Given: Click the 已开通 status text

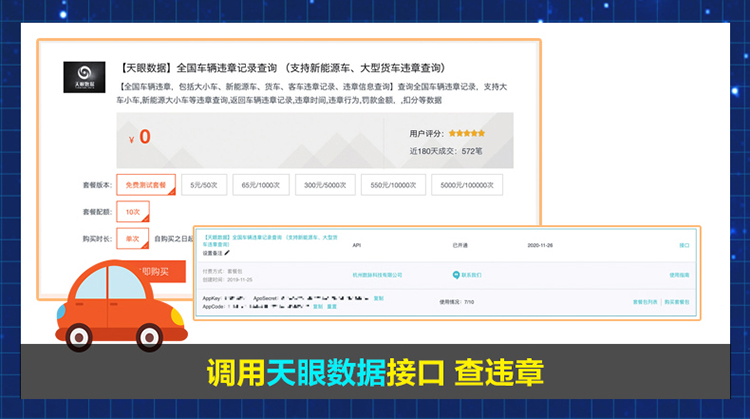Looking at the screenshot, I should pyautogui.click(x=460, y=245).
